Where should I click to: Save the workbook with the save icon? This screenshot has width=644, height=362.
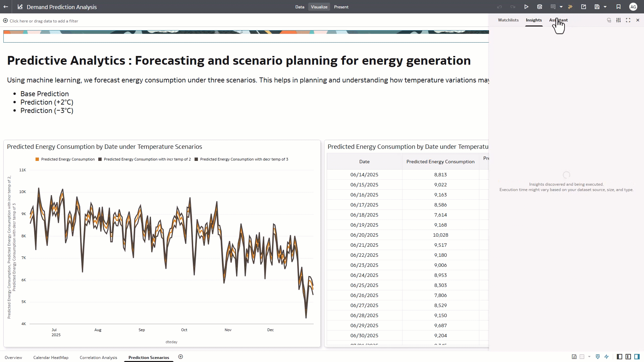pos(597,7)
